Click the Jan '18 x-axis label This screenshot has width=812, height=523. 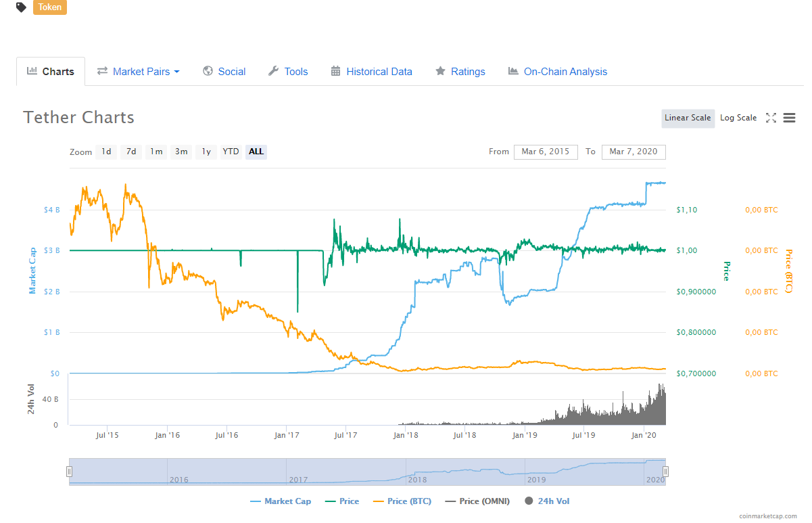pyautogui.click(x=406, y=435)
